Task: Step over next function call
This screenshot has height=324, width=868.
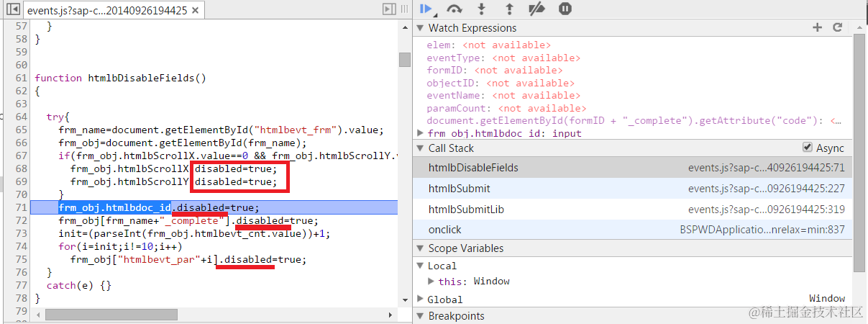Action: 454,9
